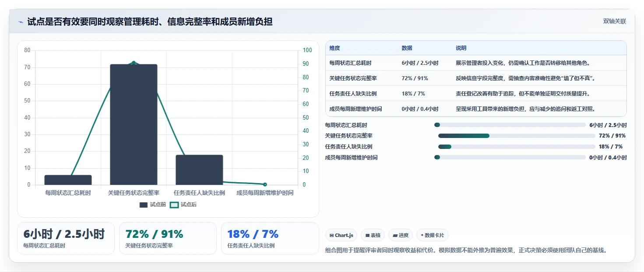This screenshot has width=644, height=272.
Task: Select the 进度 tag chip
Action: pos(401,235)
